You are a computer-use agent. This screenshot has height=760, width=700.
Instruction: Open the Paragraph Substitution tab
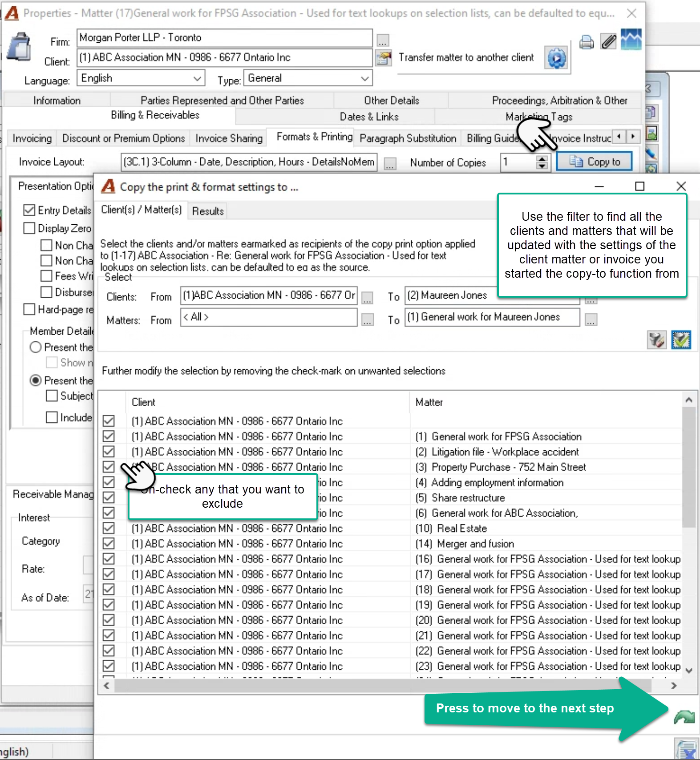coord(408,138)
